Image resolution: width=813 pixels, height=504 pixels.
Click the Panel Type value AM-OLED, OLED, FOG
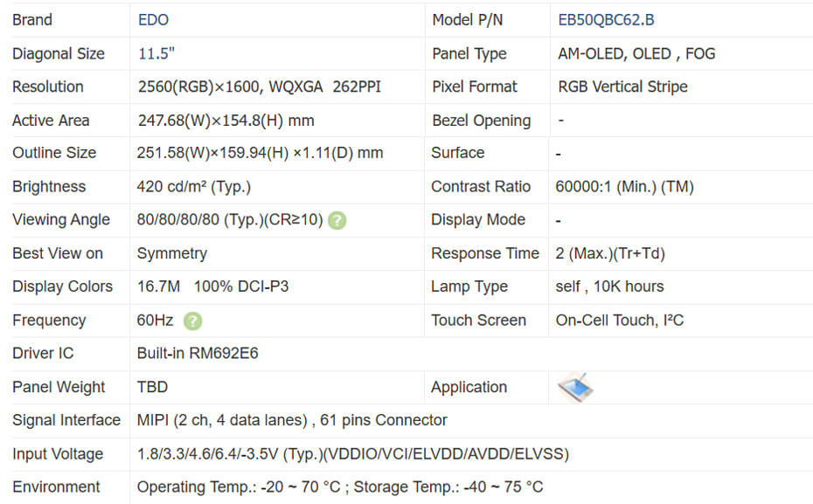click(x=636, y=53)
